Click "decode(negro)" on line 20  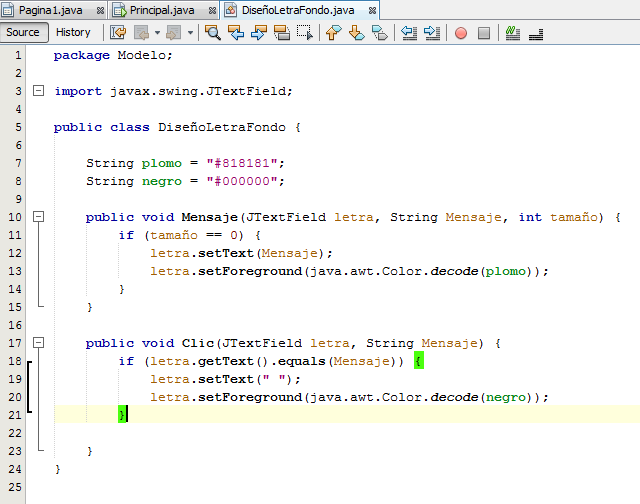[482, 397]
